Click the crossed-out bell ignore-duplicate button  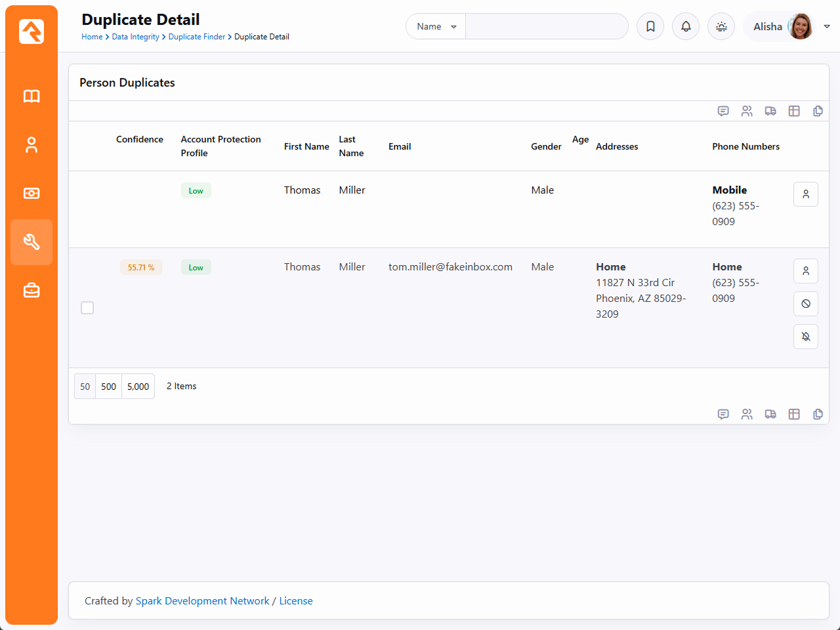click(x=805, y=337)
